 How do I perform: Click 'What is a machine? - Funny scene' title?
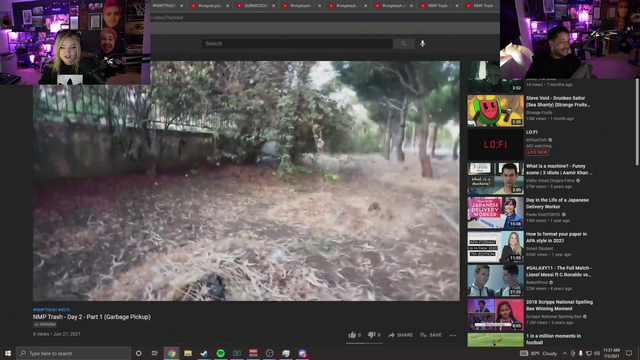coord(558,169)
